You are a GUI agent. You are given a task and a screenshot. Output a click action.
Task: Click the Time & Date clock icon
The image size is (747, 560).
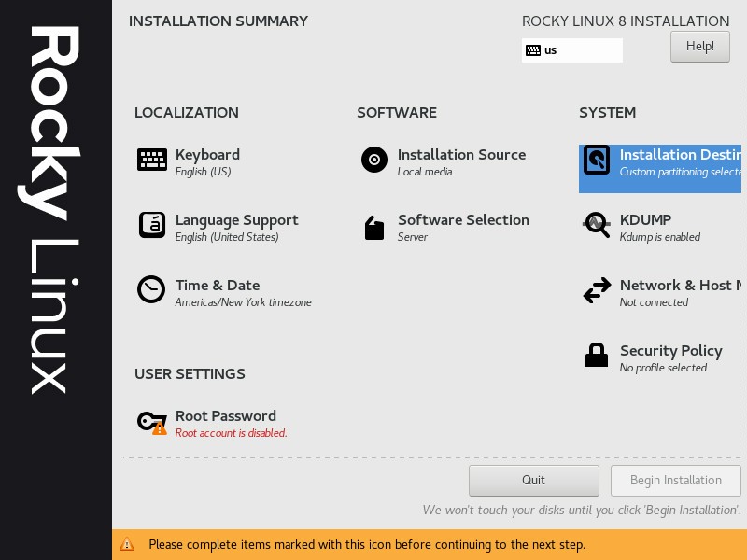[x=151, y=289]
